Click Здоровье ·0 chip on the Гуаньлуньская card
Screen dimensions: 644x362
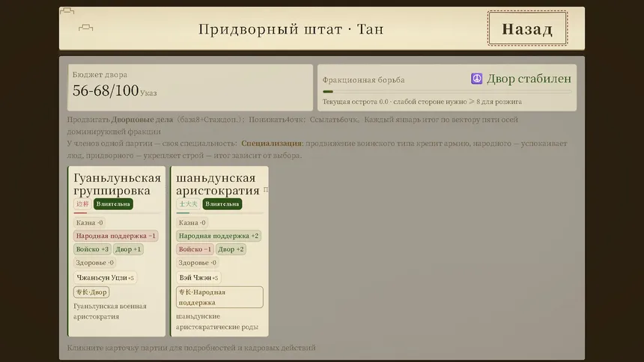tap(94, 263)
